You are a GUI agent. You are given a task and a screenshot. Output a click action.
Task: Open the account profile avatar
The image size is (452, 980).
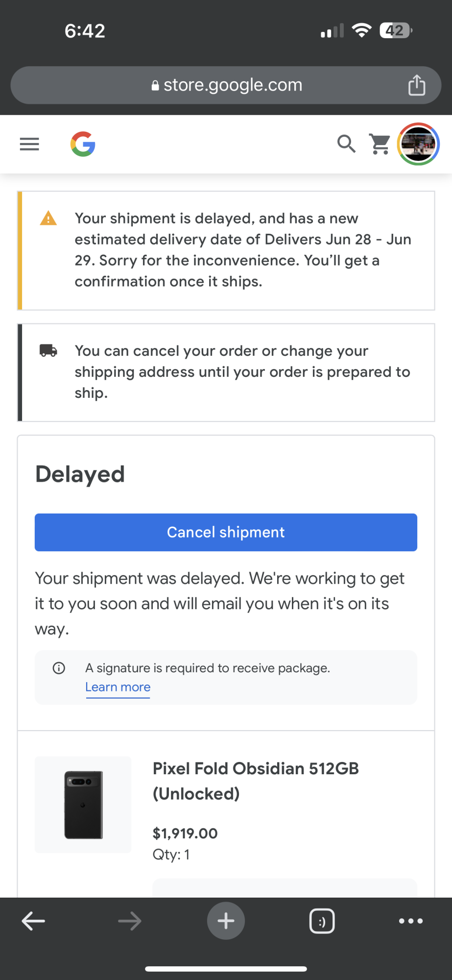(x=418, y=144)
